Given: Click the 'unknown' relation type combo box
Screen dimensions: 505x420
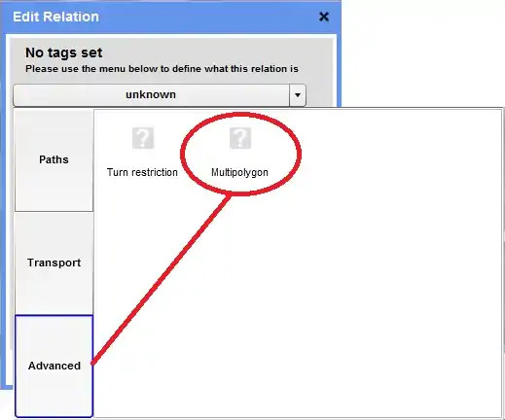Looking at the screenshot, I should pyautogui.click(x=160, y=95).
